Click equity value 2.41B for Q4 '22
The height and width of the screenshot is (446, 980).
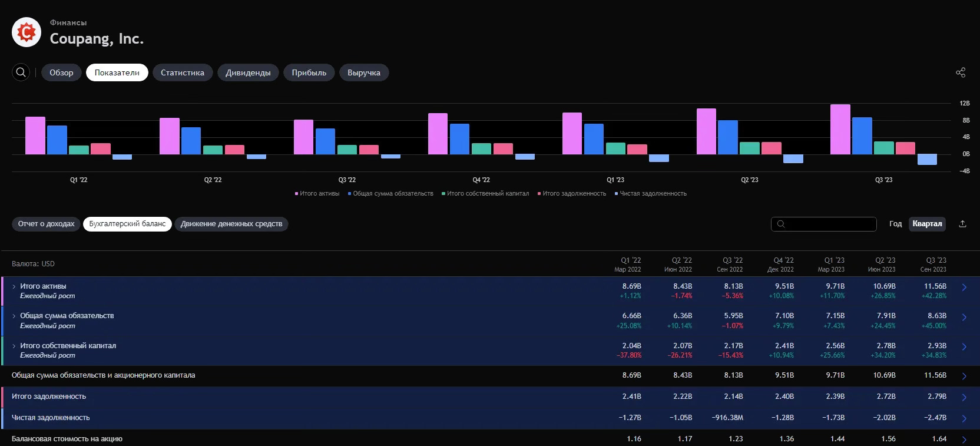(x=784, y=346)
